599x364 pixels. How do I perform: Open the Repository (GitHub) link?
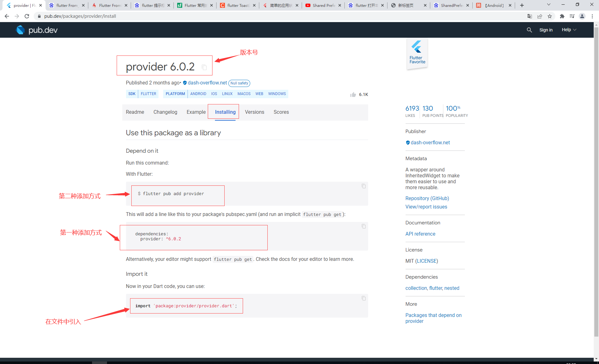pyautogui.click(x=427, y=199)
